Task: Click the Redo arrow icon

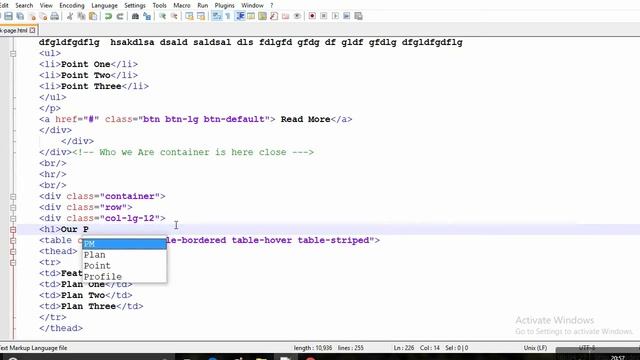Action: click(x=120, y=16)
